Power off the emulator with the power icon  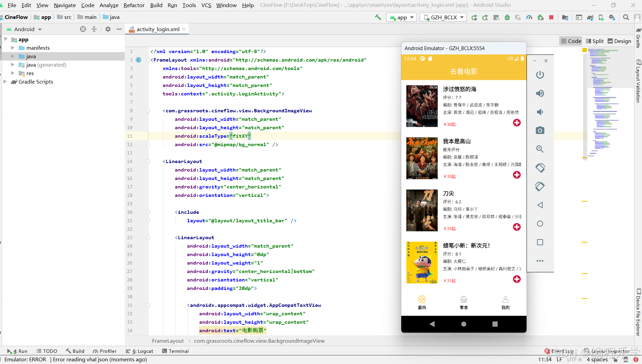click(540, 74)
